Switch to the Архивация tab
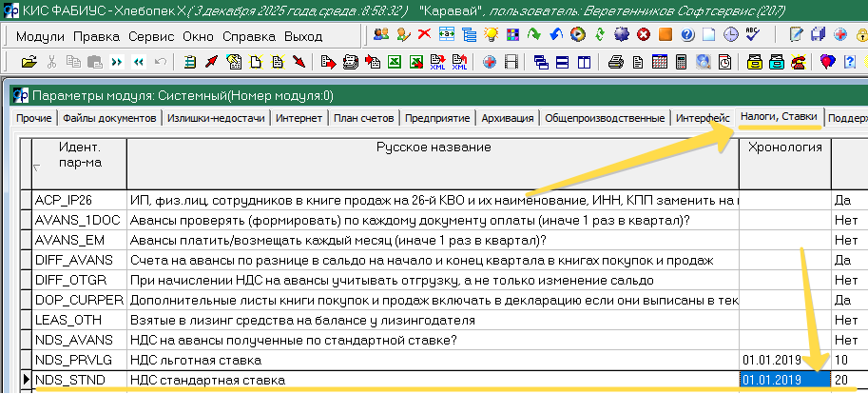 [508, 118]
